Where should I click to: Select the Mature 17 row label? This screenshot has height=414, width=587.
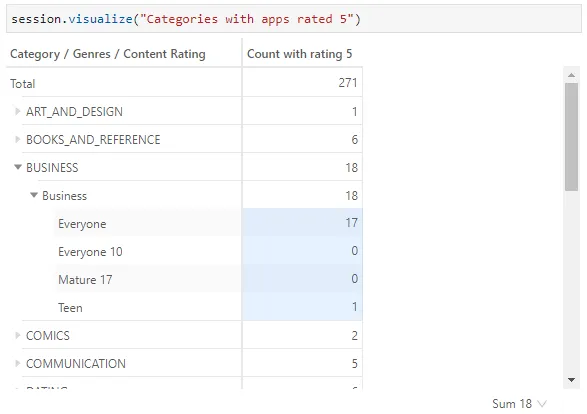85,280
